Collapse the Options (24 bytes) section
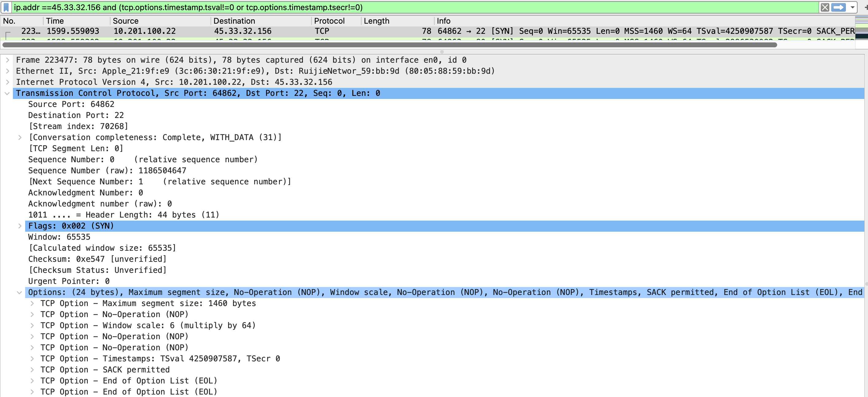The height and width of the screenshot is (397, 868). [x=20, y=293]
